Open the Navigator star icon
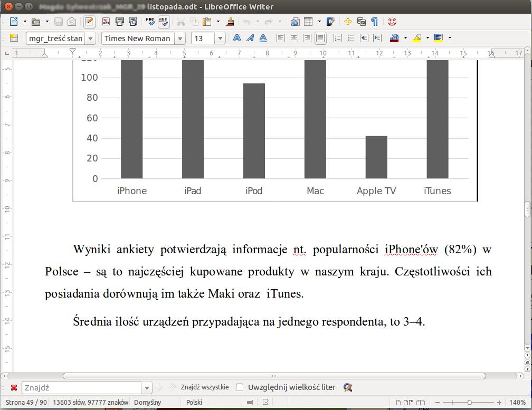Image resolution: width=532 pixels, height=410 pixels. click(348, 22)
